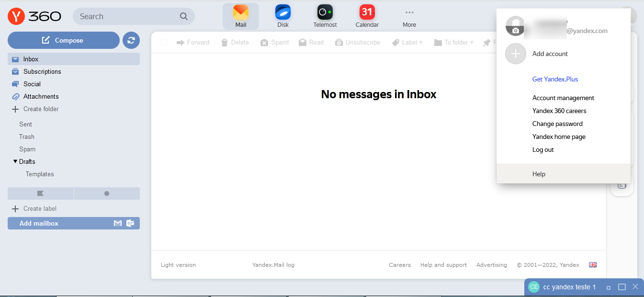The width and height of the screenshot is (644, 297).
Task: Add an Outlook mailbox via its icon
Action: tap(130, 223)
